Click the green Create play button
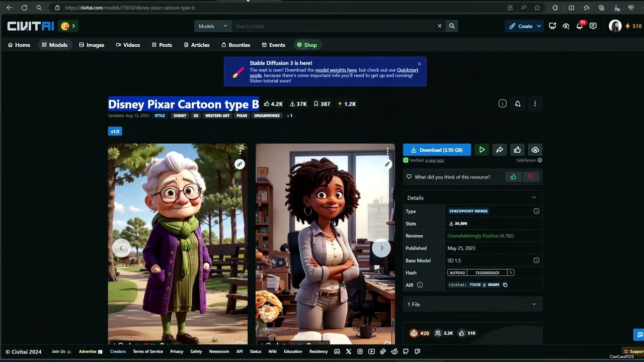Viewport: 644px width, 362px height. tap(482, 150)
